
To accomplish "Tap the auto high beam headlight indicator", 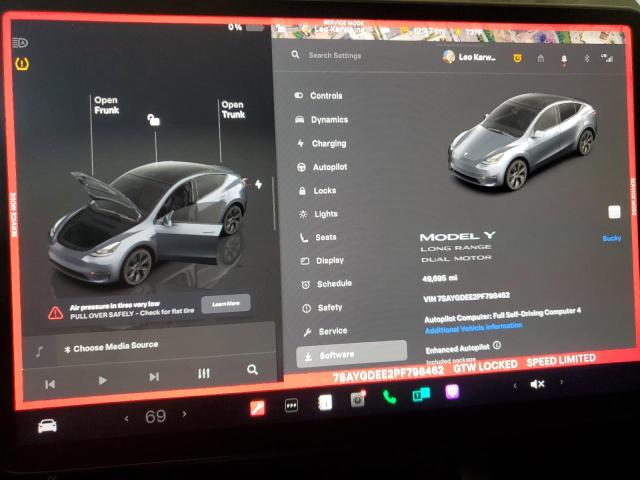I will tap(20, 42).
